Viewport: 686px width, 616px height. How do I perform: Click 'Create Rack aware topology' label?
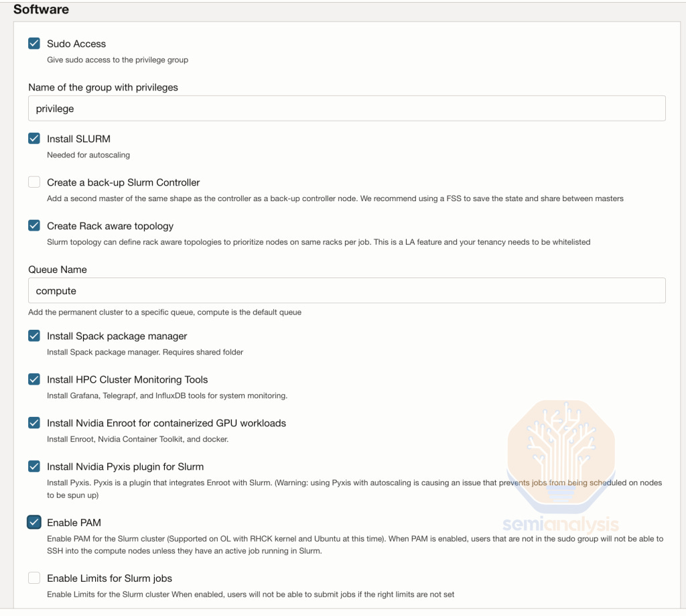(x=111, y=226)
